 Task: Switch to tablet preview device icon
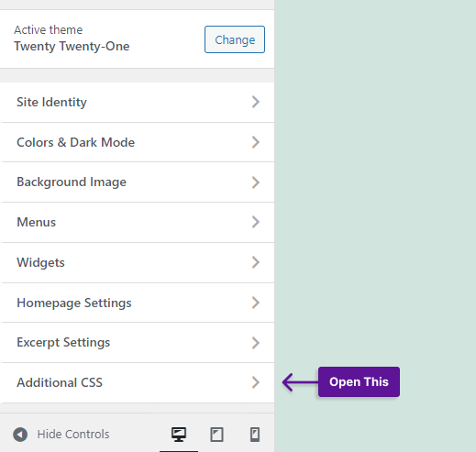tap(216, 435)
